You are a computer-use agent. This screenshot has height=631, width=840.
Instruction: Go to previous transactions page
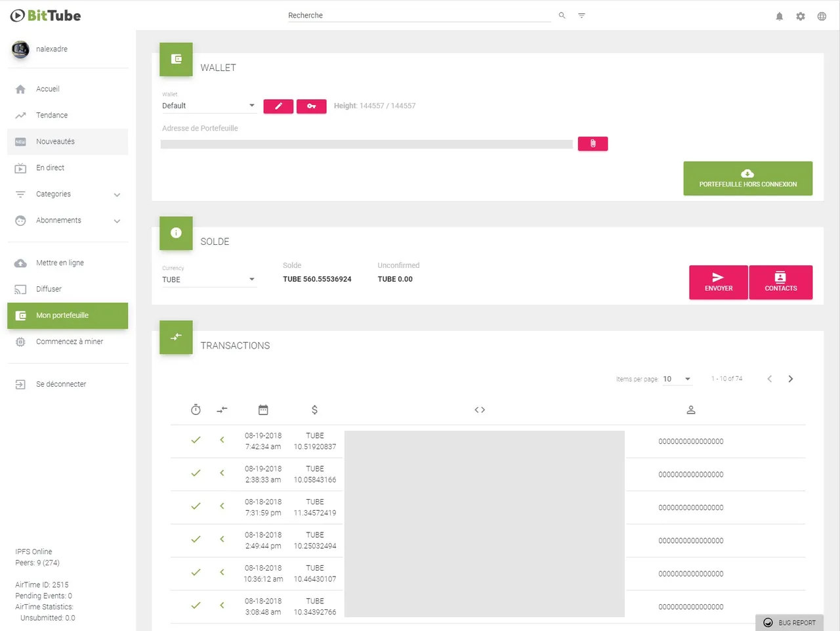point(770,379)
